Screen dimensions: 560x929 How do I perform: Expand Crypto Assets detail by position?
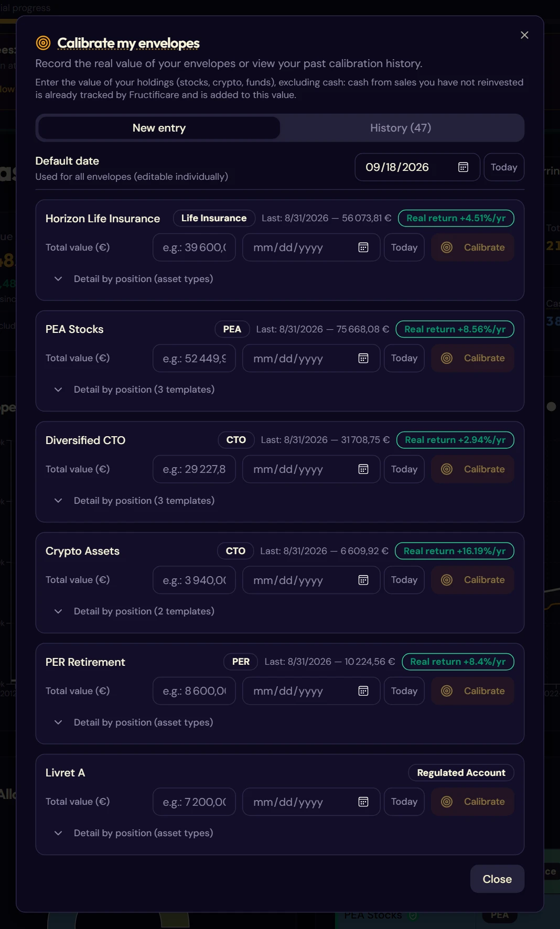tap(134, 611)
